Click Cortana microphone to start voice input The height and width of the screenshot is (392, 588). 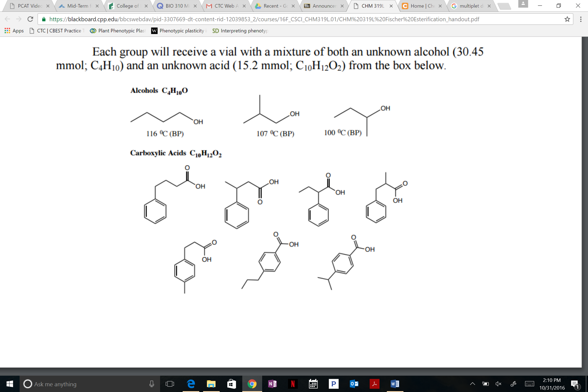[x=151, y=384]
